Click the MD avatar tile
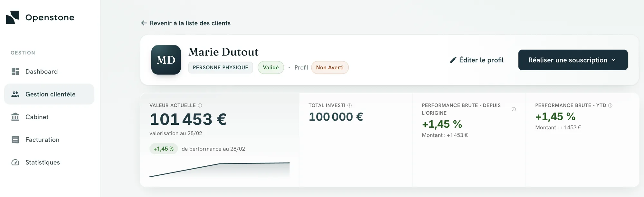 coord(166,60)
